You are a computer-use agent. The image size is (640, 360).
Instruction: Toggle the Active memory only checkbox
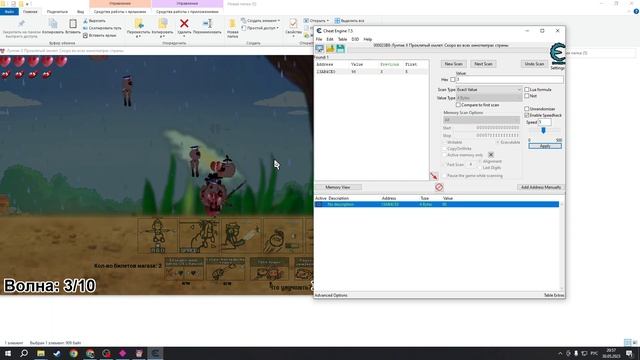click(445, 155)
